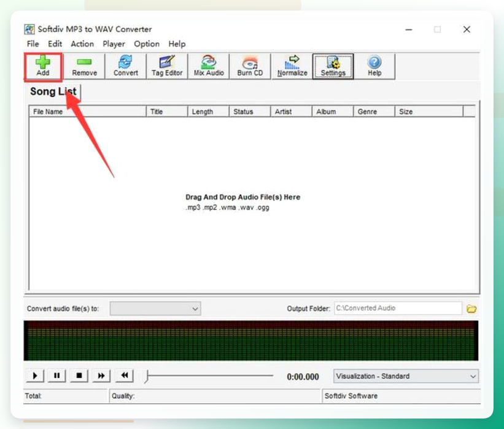Click the Normalize toolbar button
This screenshot has width=504, height=429.
click(x=292, y=66)
